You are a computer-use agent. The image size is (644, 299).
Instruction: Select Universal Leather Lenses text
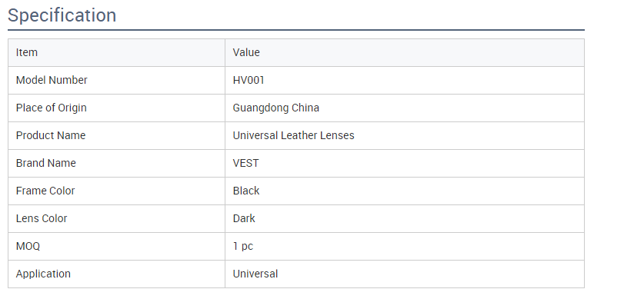[294, 135]
